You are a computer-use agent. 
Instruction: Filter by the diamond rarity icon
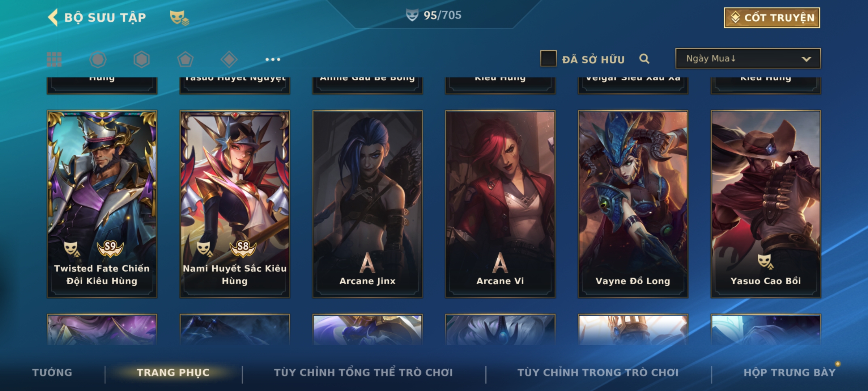[229, 59]
